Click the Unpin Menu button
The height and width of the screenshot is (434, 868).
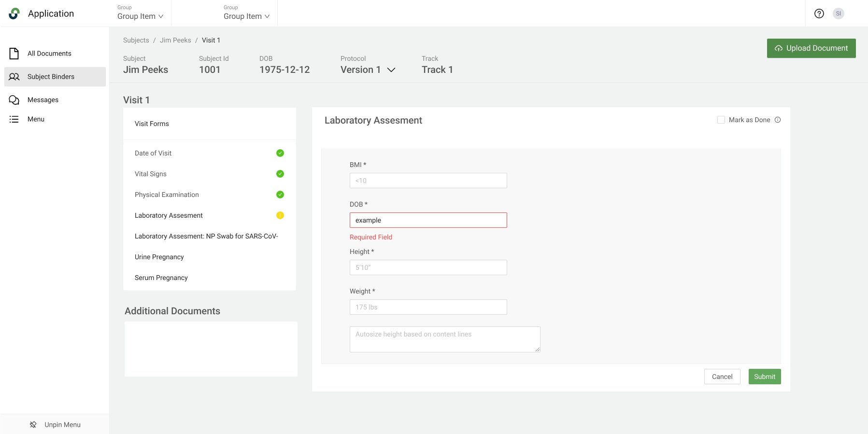55,424
